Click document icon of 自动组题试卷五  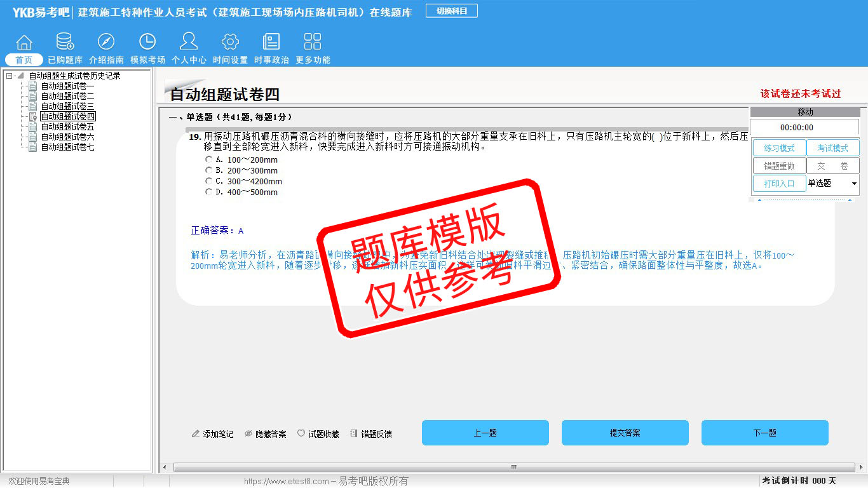point(33,126)
